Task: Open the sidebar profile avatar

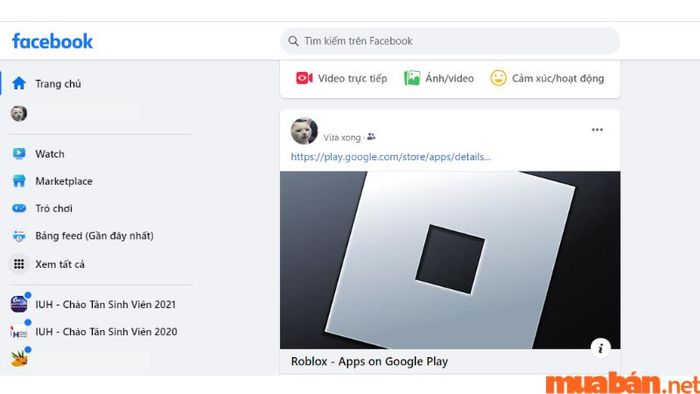Action: tap(19, 113)
